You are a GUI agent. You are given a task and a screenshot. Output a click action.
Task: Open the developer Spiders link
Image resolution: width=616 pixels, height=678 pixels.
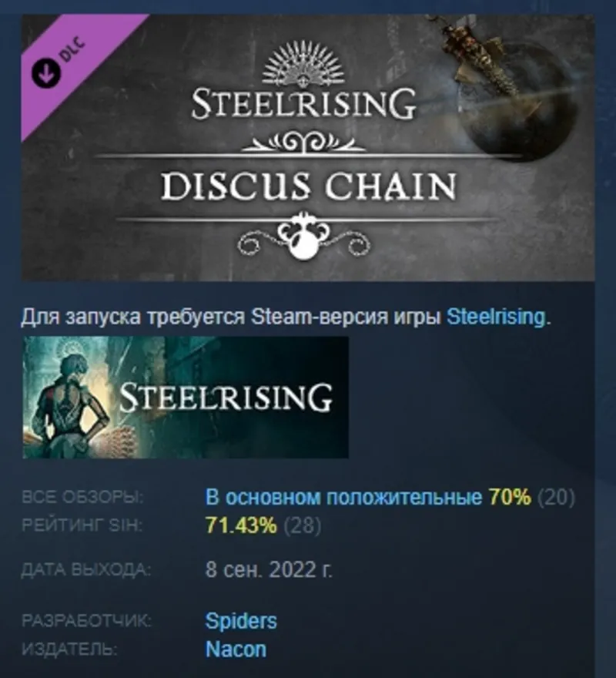tap(241, 621)
